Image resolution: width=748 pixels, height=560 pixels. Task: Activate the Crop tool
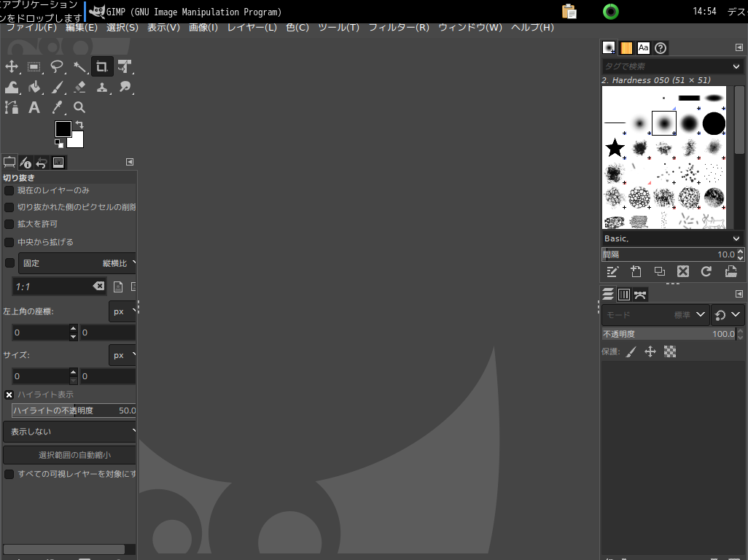101,66
